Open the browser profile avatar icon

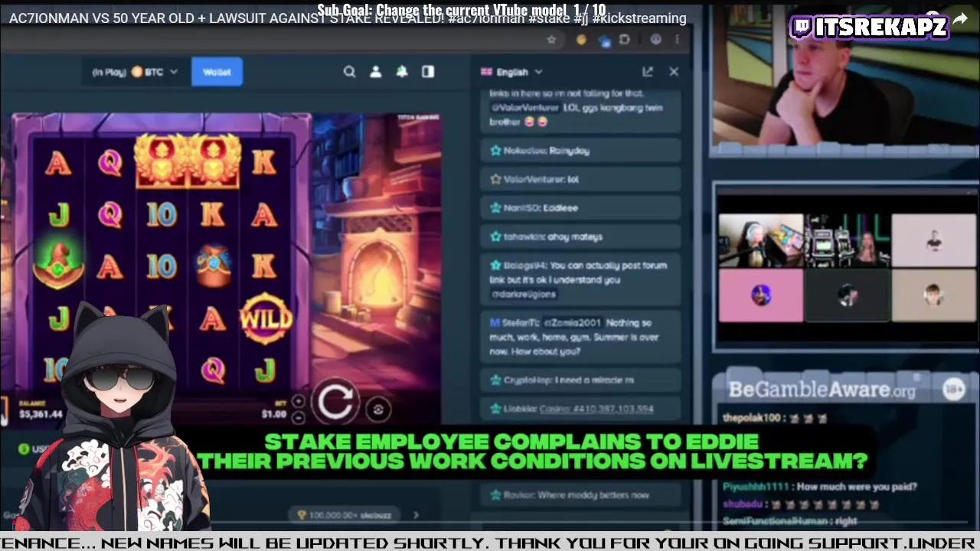click(x=655, y=40)
